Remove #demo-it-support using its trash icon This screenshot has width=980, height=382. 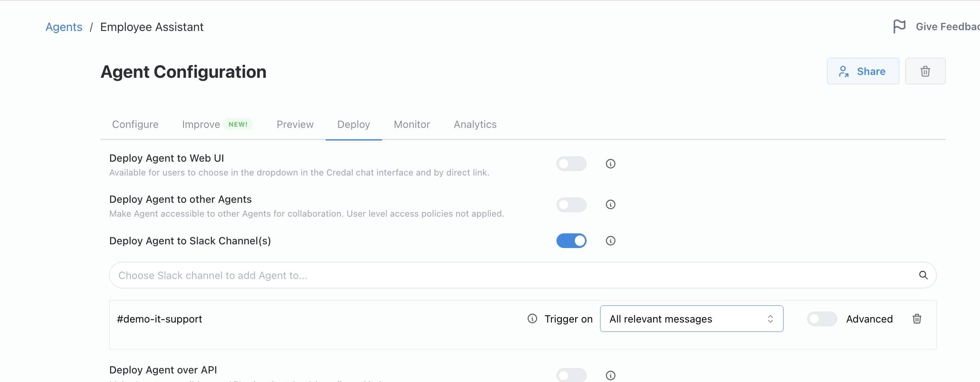click(916, 319)
